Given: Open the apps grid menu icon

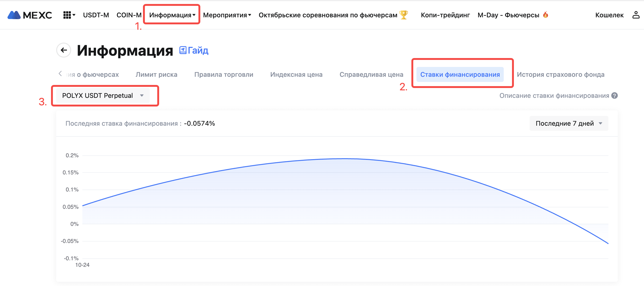Looking at the screenshot, I should pos(67,15).
